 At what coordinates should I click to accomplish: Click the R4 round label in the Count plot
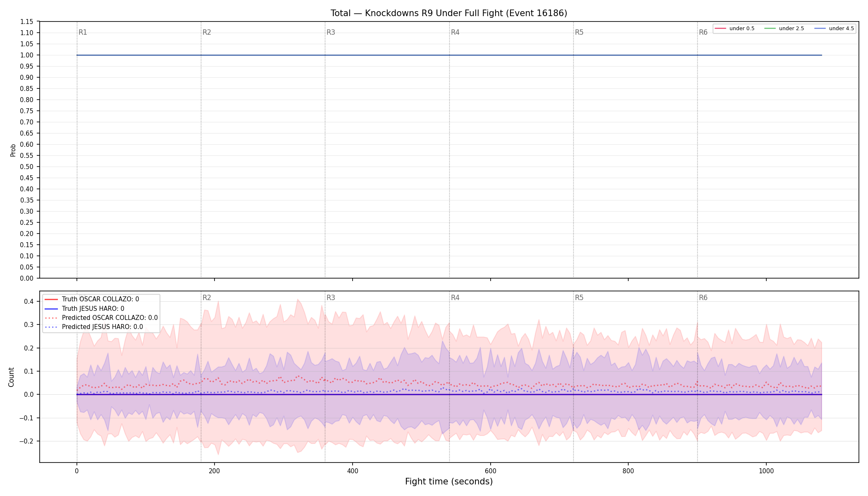(455, 298)
